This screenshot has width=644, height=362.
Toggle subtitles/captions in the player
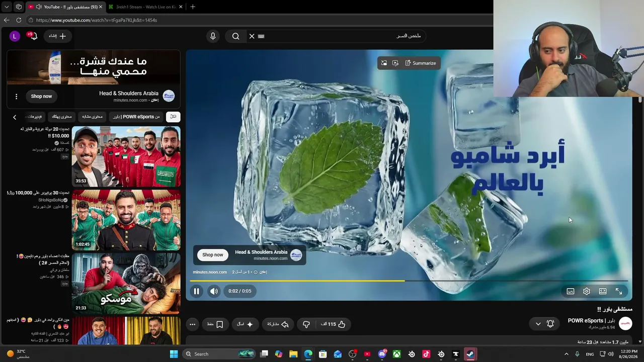[x=571, y=291]
